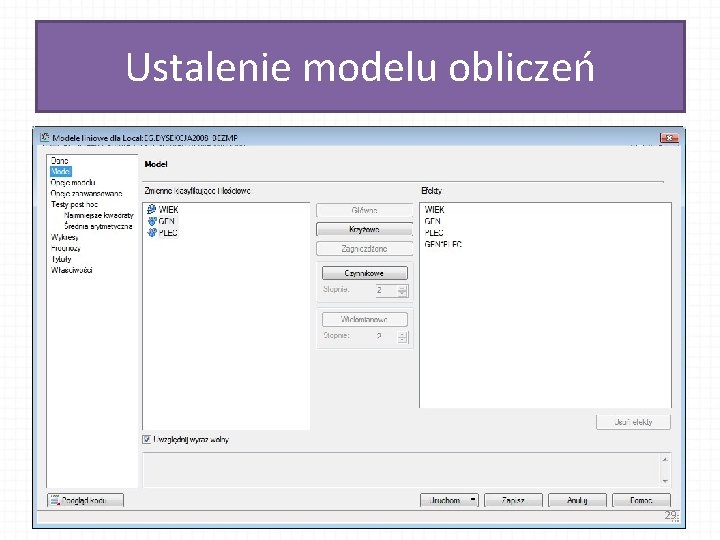
Task: Click the Usuń efekty button
Action: (x=633, y=422)
